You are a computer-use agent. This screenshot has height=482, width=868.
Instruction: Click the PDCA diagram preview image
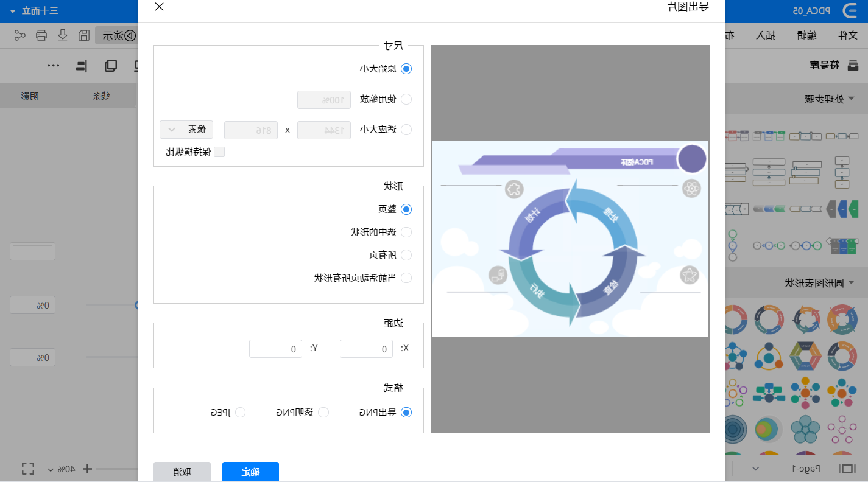pyautogui.click(x=570, y=239)
